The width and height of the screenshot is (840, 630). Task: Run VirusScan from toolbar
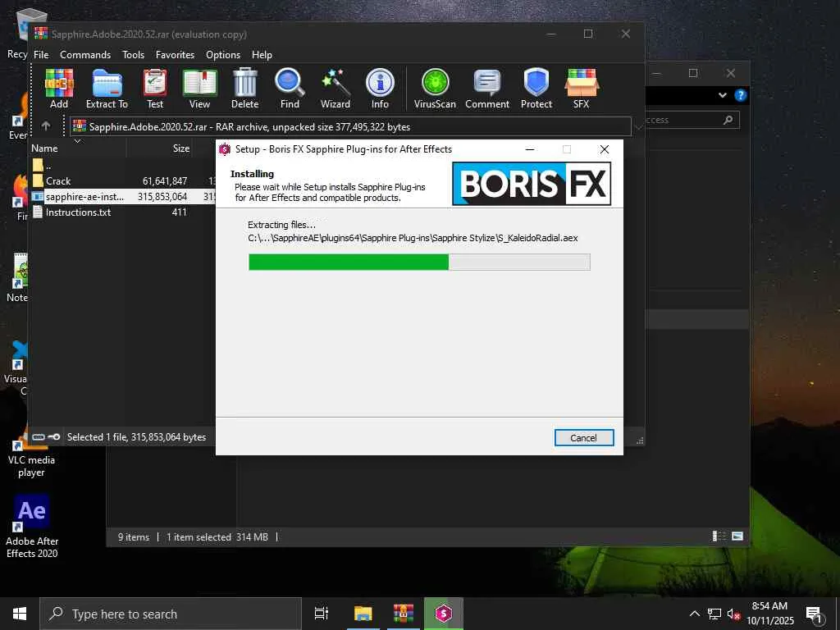pyautogui.click(x=435, y=89)
